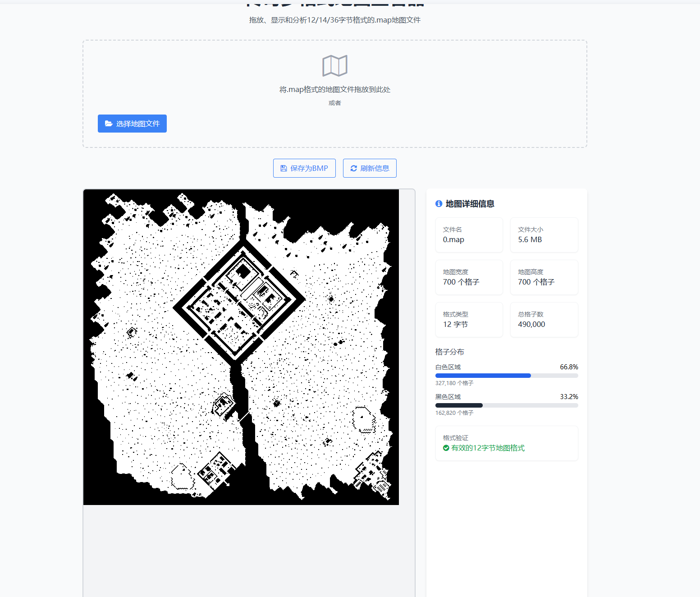Click the info icon next to 地图详细信息
This screenshot has height=597, width=700.
[x=439, y=204]
